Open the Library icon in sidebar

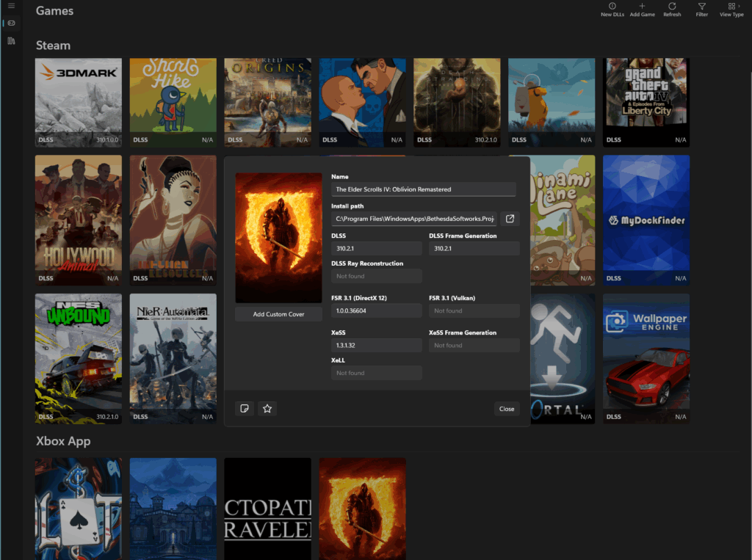11,41
